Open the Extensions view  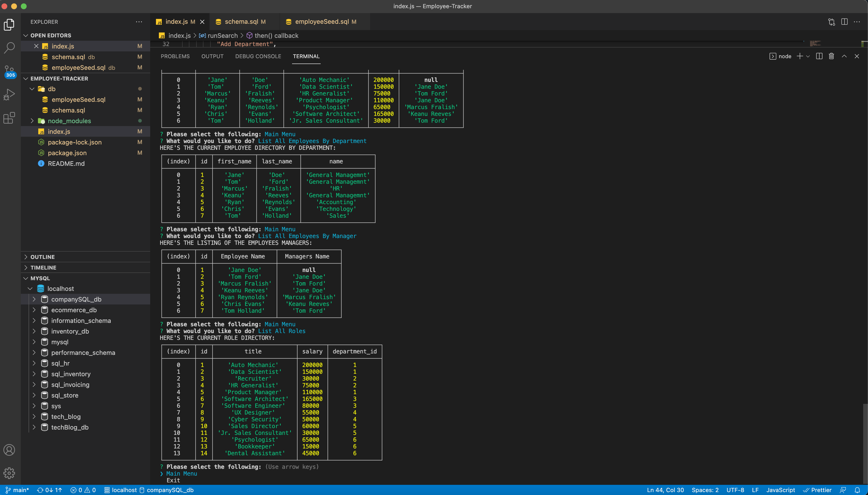[9, 118]
